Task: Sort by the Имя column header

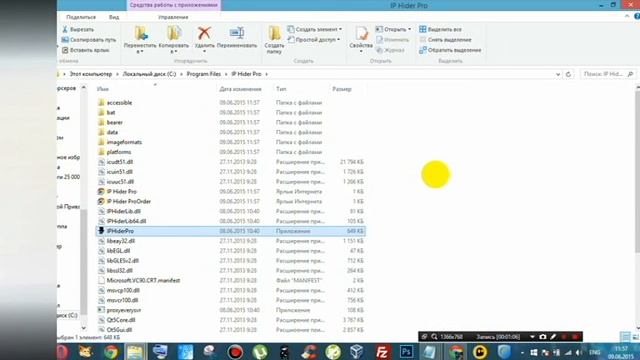Action: pyautogui.click(x=103, y=89)
